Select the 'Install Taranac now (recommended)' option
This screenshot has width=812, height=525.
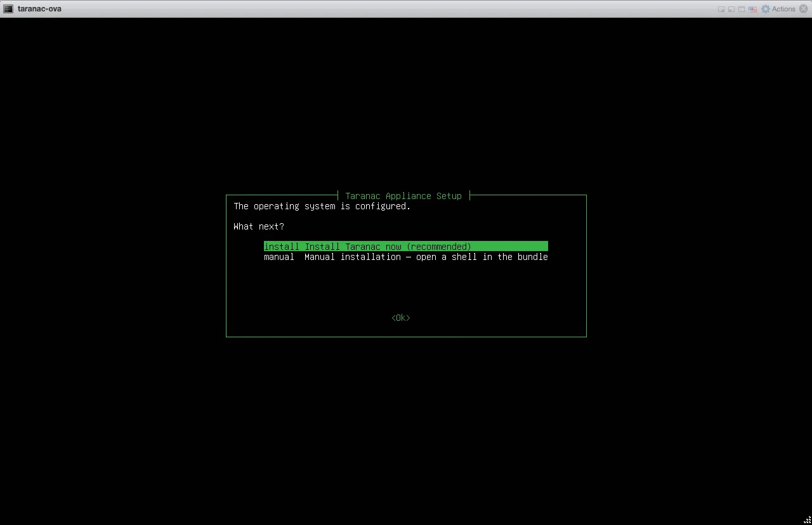(405, 246)
